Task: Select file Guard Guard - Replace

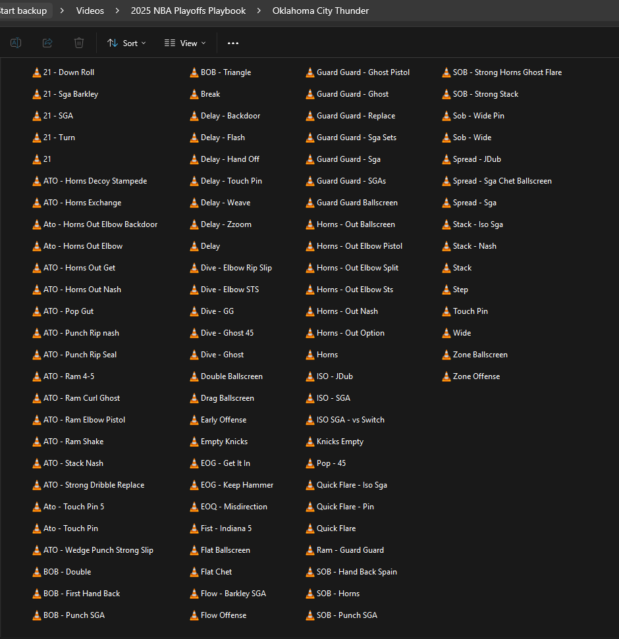Action: [x=351, y=116]
